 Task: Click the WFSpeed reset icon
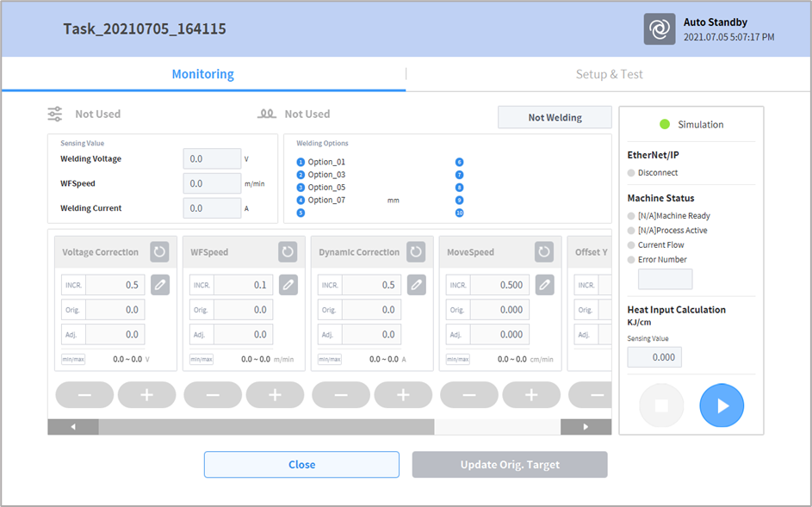click(288, 252)
